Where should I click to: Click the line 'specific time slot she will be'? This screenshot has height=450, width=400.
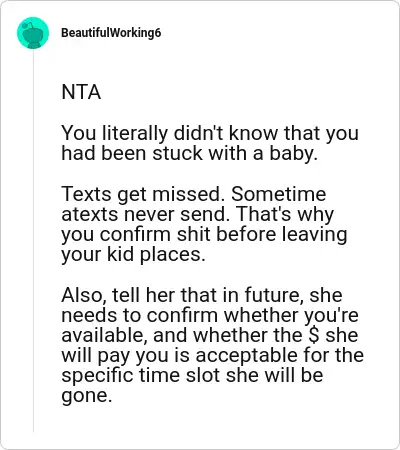click(x=192, y=376)
